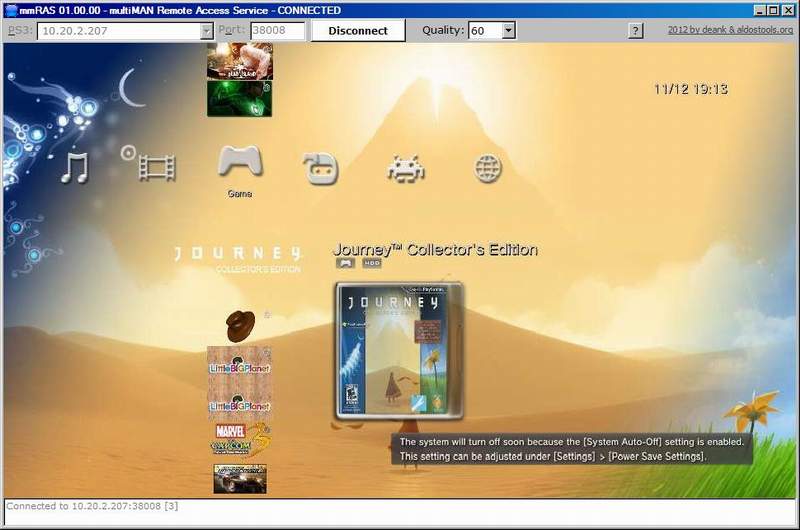Click the Journey logo banner in game list
This screenshot has height=530, width=800.
238,259
